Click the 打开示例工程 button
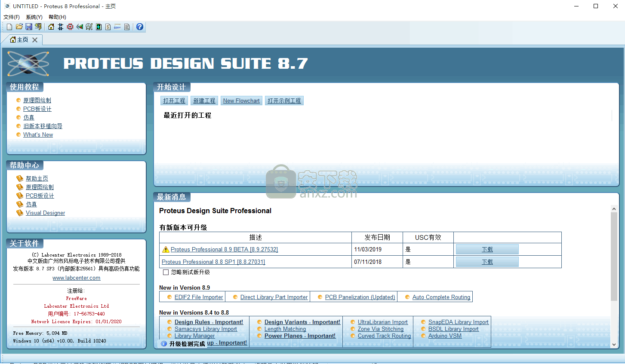Screen dimensions: 625x364 click(x=284, y=101)
